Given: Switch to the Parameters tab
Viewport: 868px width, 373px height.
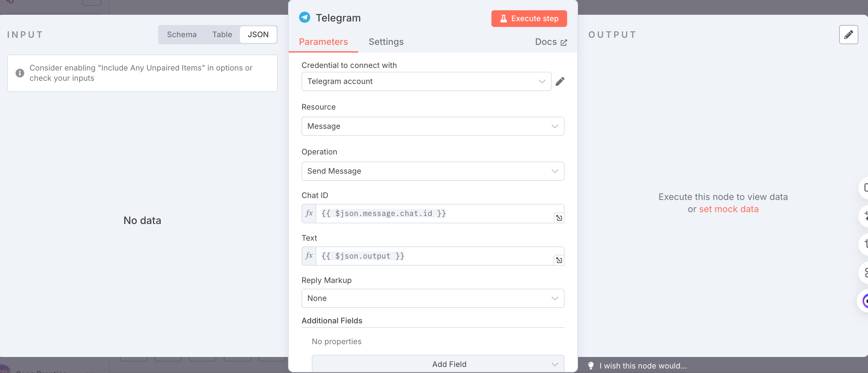Looking at the screenshot, I should [x=323, y=42].
